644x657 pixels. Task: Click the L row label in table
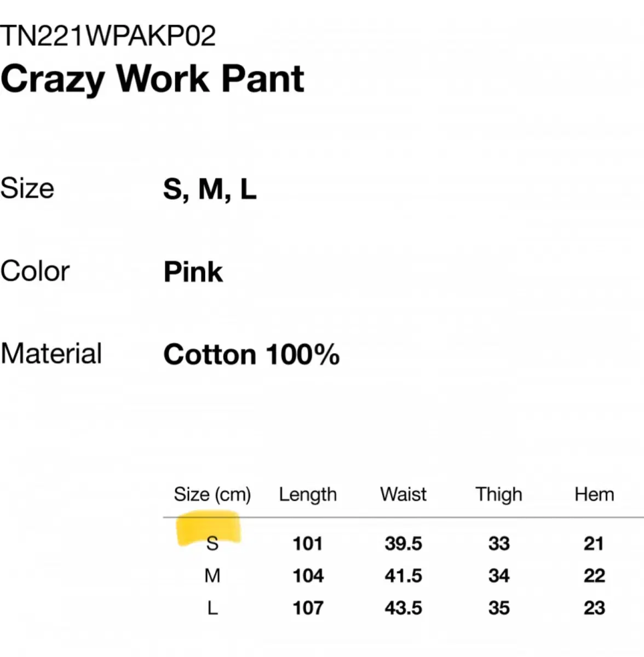pyautogui.click(x=212, y=608)
